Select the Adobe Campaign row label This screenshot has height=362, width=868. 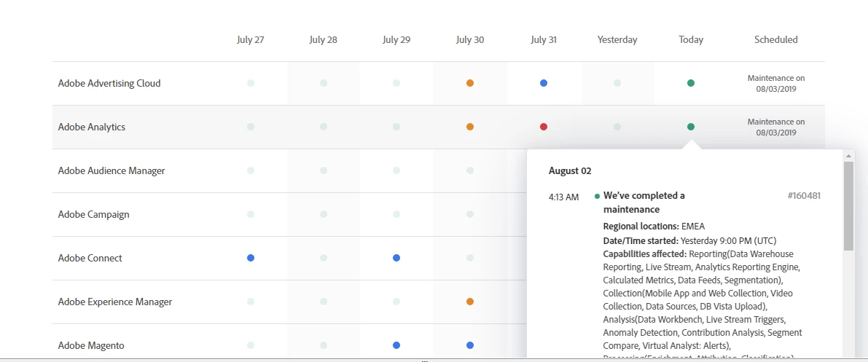pos(93,214)
